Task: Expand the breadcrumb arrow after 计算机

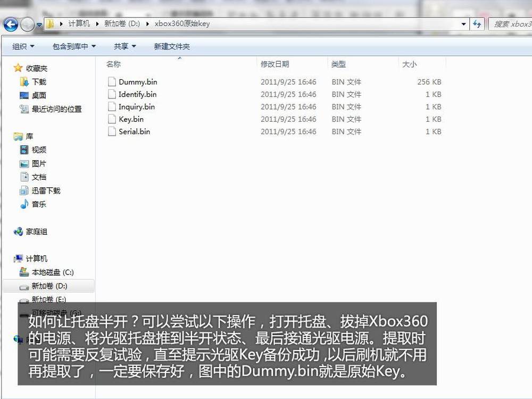Action: click(x=97, y=24)
